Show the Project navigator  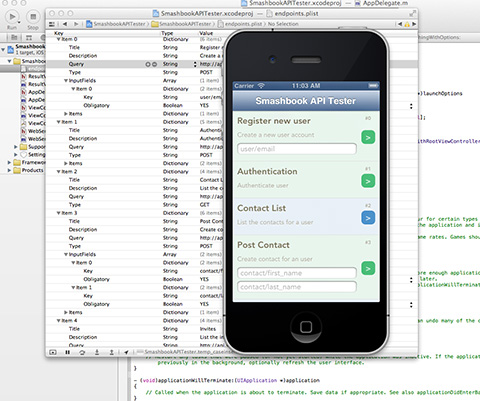point(14,37)
